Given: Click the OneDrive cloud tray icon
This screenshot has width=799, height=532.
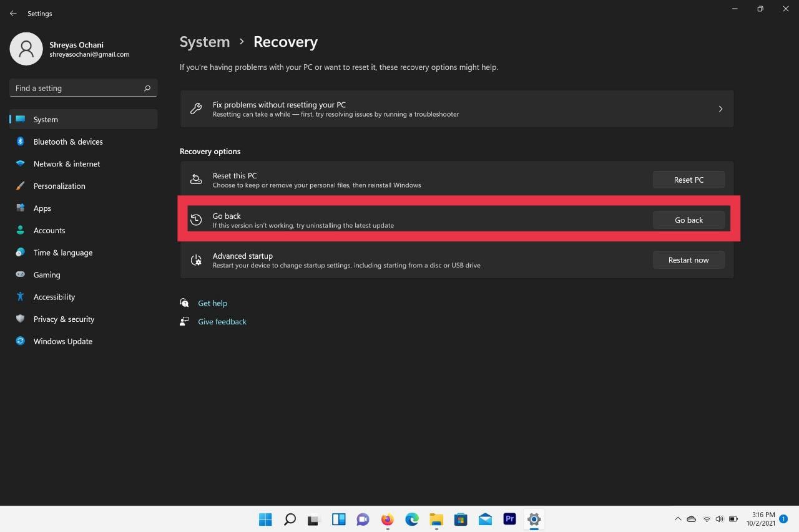Looking at the screenshot, I should pos(692,519).
